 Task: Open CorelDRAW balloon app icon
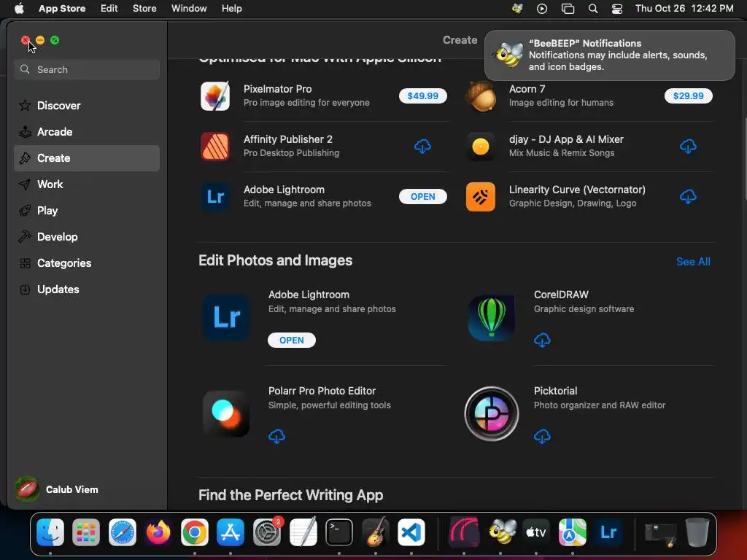click(492, 317)
